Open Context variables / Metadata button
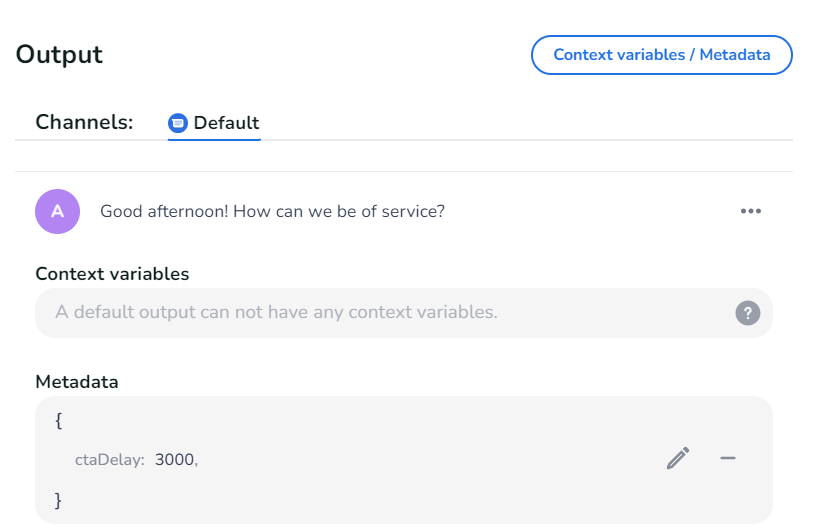The width and height of the screenshot is (816, 531). click(661, 55)
